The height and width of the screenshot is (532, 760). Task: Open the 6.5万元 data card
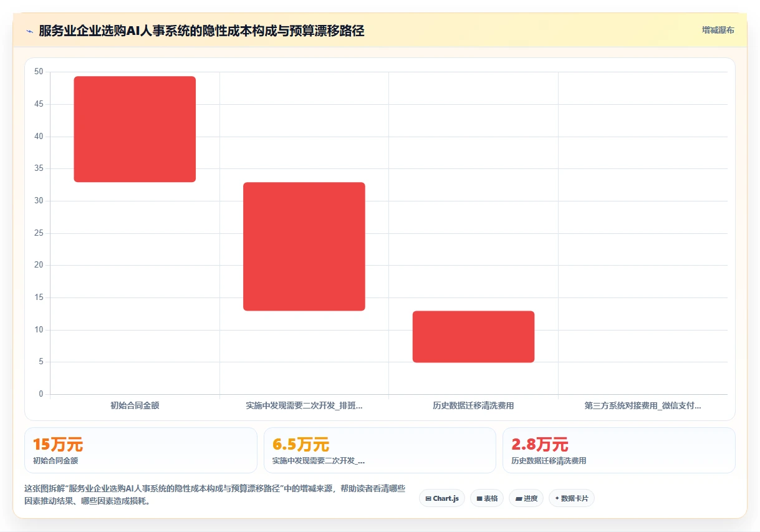[380, 450]
